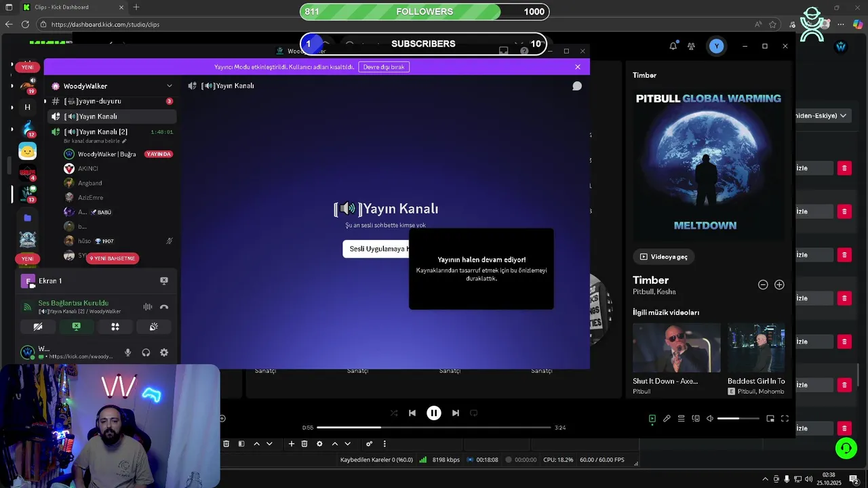Open Baddest Girl In Town video thumbnail
Viewport: 868px width, 488px height.
(756, 347)
